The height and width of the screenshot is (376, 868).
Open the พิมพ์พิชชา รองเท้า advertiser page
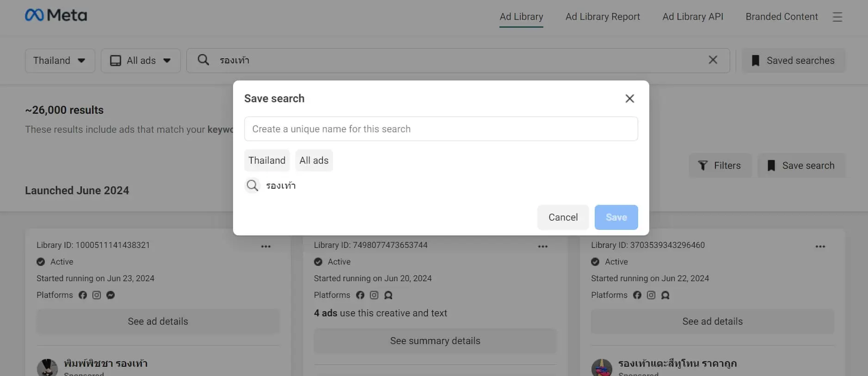pyautogui.click(x=105, y=364)
